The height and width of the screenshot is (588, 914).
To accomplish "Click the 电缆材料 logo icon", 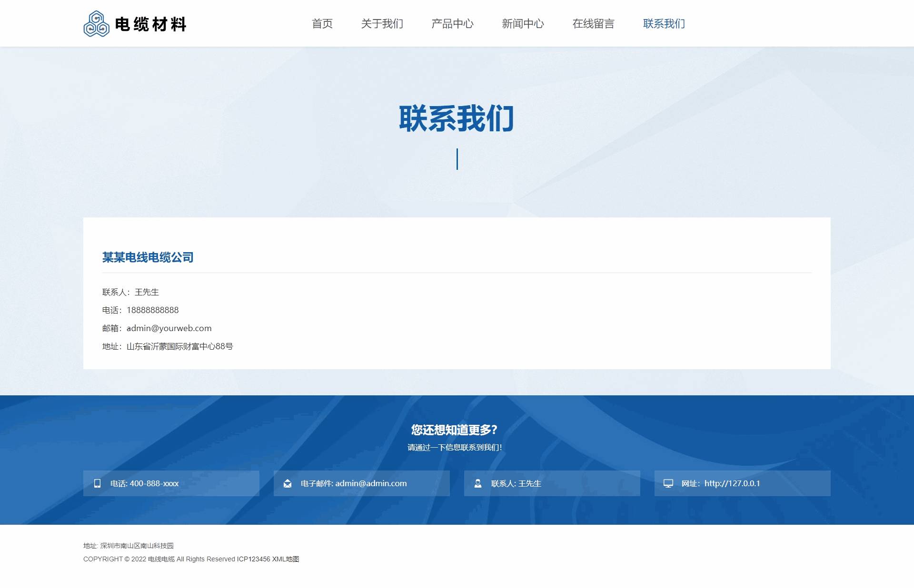I will pyautogui.click(x=96, y=23).
